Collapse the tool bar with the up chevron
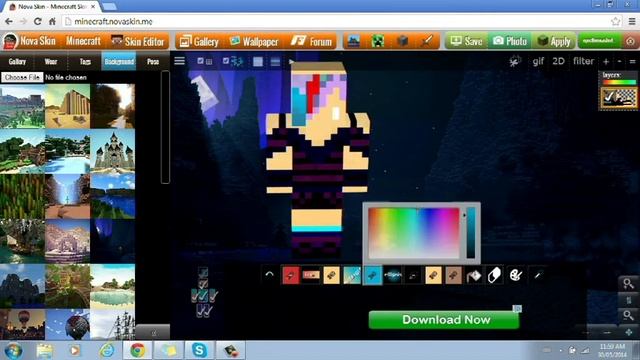Screen dimensions: 640x360 [269, 275]
